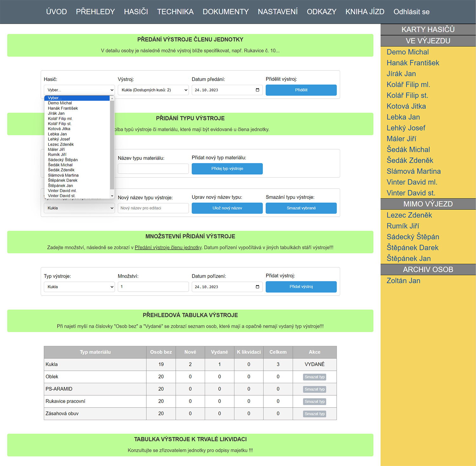Click Odhlásit se to log out
This screenshot has height=466, width=476.
(411, 12)
